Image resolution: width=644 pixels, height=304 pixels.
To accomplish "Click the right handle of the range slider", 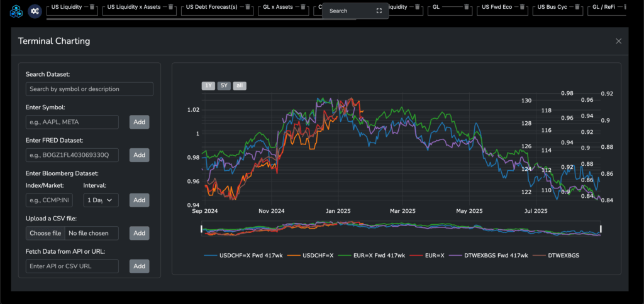I will click(601, 229).
